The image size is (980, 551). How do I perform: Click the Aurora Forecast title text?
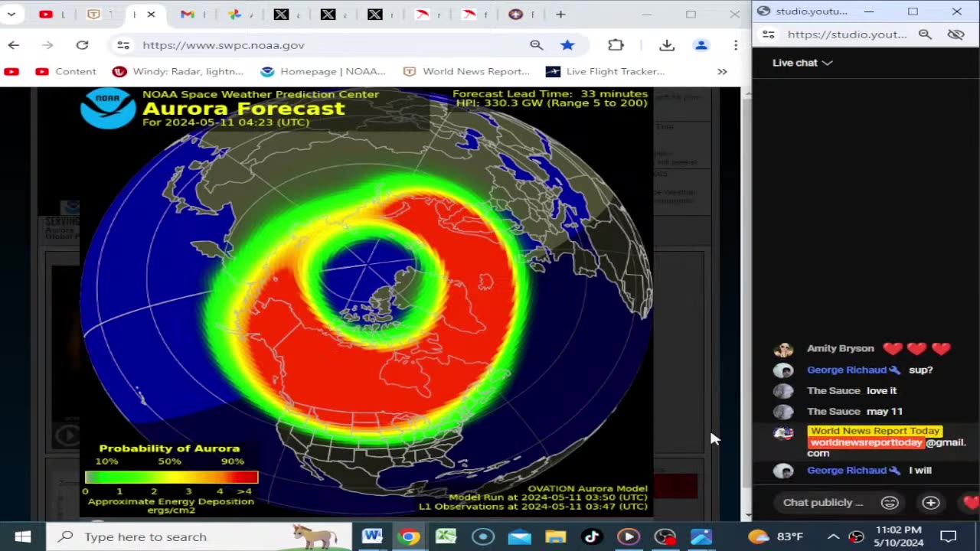click(x=243, y=109)
